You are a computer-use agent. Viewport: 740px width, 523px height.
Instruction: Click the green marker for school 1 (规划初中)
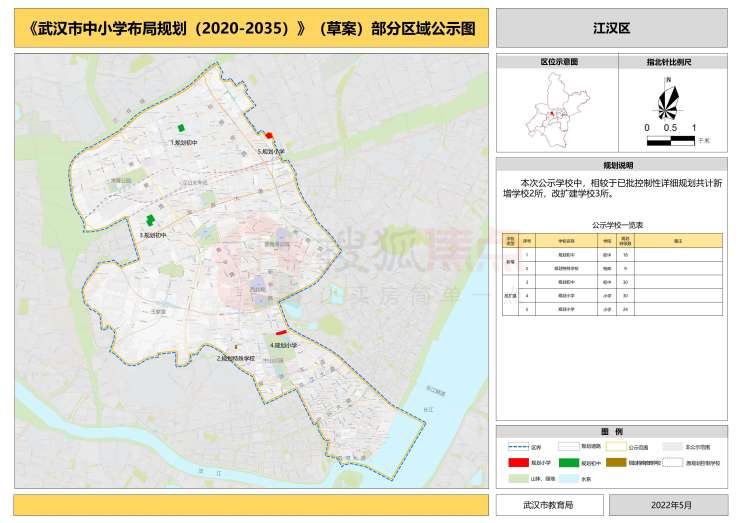[x=181, y=128]
